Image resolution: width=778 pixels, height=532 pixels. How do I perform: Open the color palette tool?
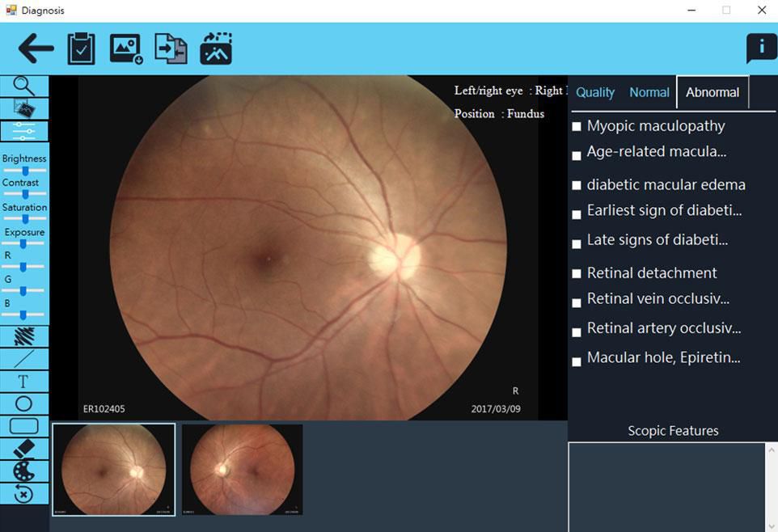point(24,471)
